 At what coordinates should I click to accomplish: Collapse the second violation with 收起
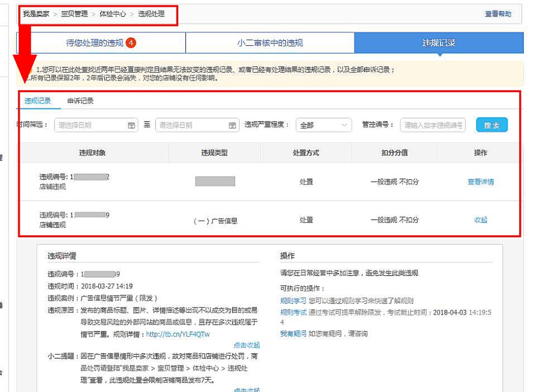click(481, 220)
